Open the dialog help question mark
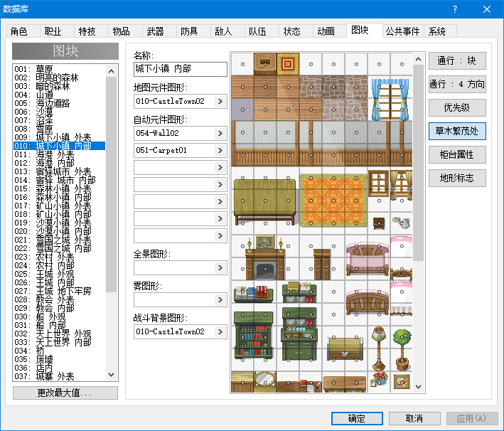The image size is (504, 431). click(x=455, y=9)
